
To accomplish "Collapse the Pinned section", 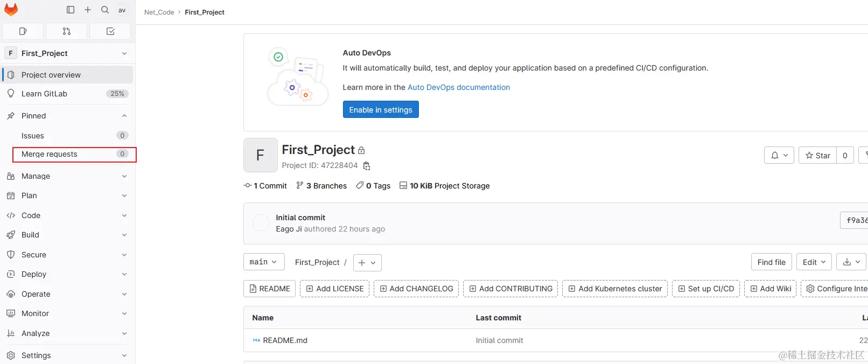I will [x=68, y=116].
